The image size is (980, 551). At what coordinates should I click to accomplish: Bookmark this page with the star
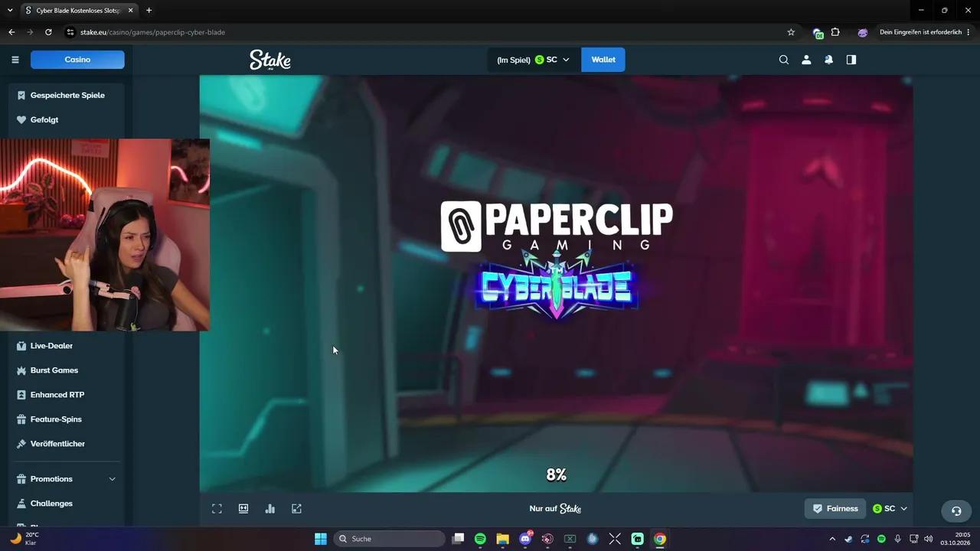[791, 32]
